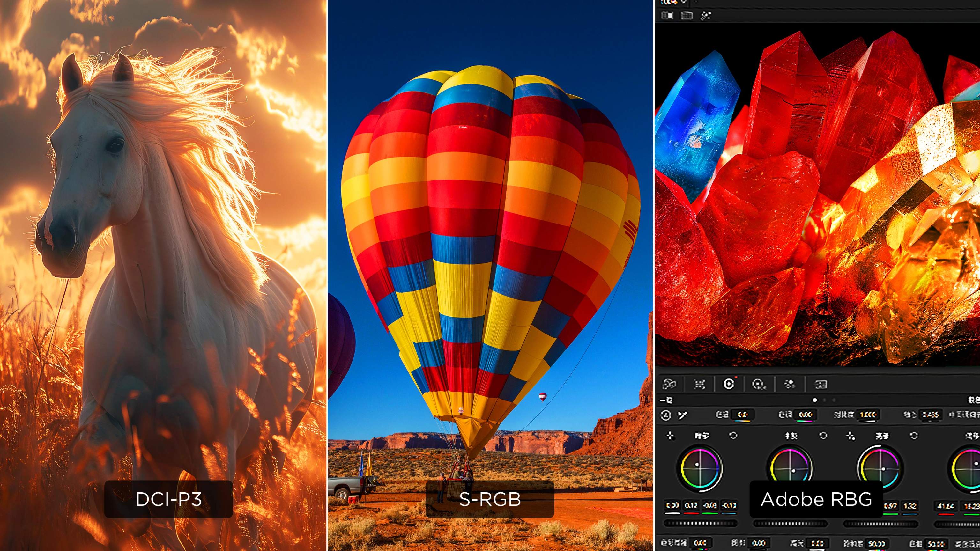Click the reset icon beside the Lift wheel label
980x551 pixels.
pos(733,437)
